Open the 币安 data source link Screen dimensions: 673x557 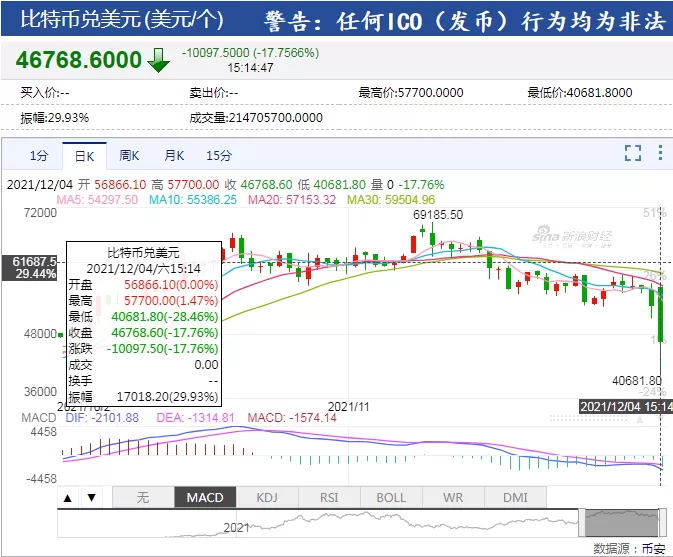click(x=653, y=548)
